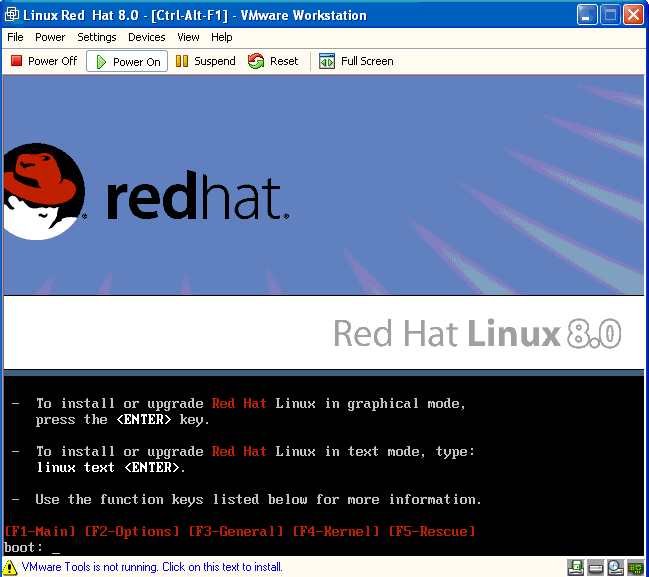This screenshot has height=577, width=649.
Task: Maximize the VMware Workstation window
Action: click(610, 15)
